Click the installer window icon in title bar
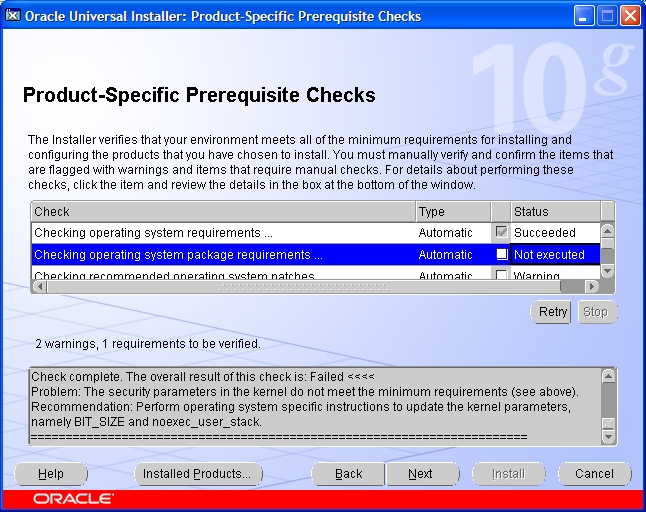Screen dimensions: 646x512 coord(12,16)
